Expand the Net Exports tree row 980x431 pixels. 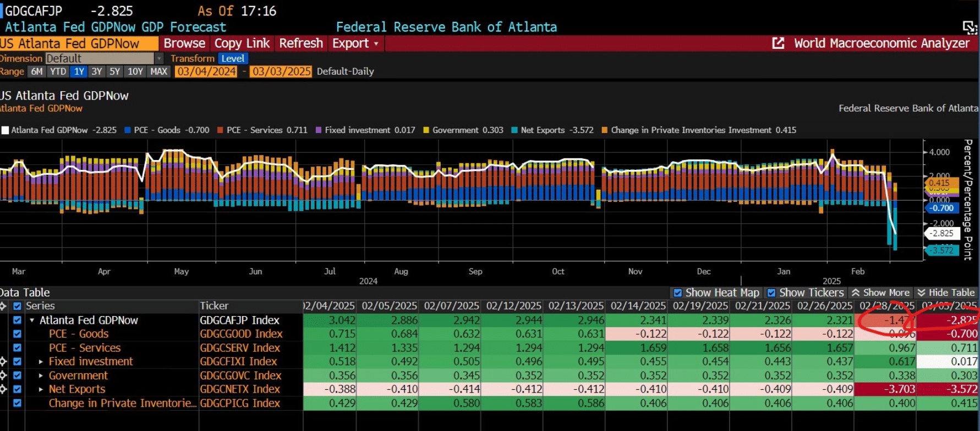[41, 389]
